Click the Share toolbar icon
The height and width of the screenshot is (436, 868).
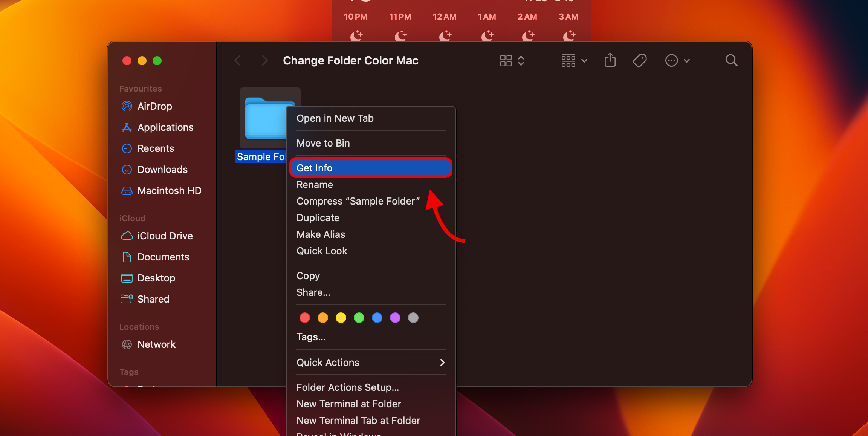610,60
